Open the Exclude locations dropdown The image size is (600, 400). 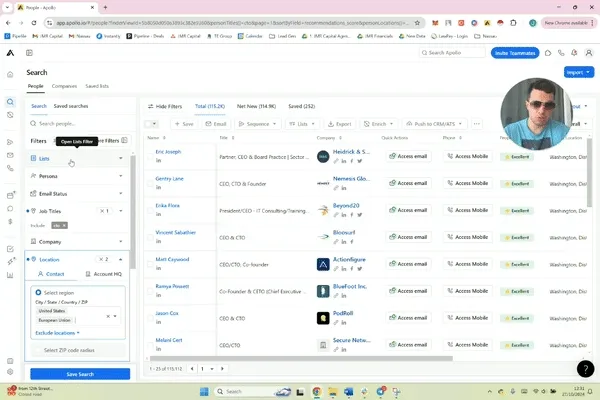[x=57, y=333]
